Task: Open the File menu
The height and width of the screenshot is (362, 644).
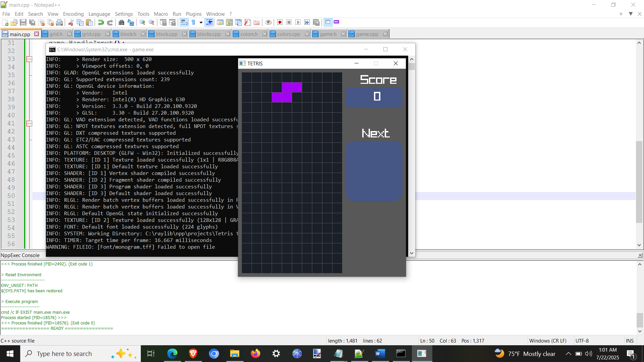Action: [6, 14]
